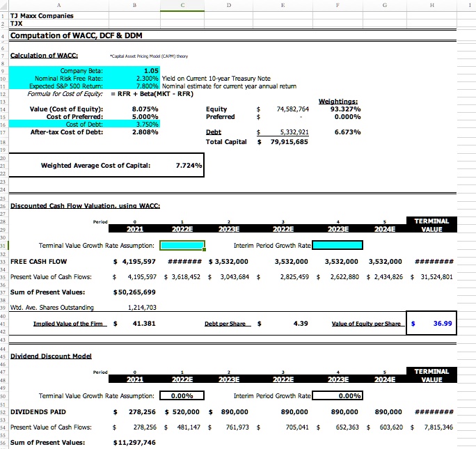
Task: Click the Debt per Share value 4.39
Action: click(301, 324)
